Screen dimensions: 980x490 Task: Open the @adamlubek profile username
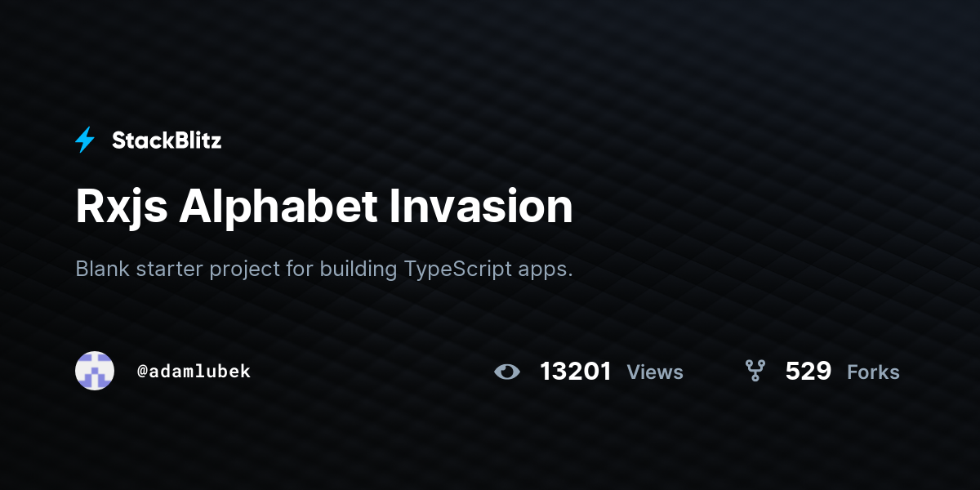[194, 372]
